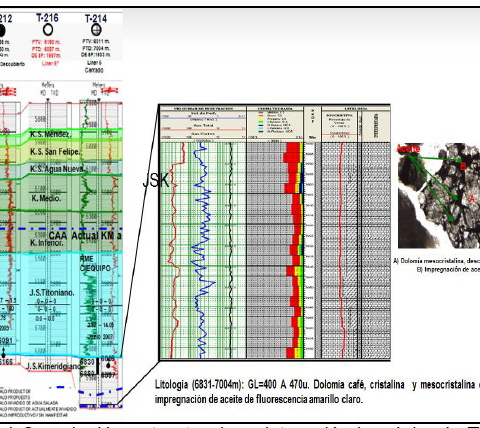Click the blue curve in the mud log track
Screen dimensions: 480x428
coord(203,250)
